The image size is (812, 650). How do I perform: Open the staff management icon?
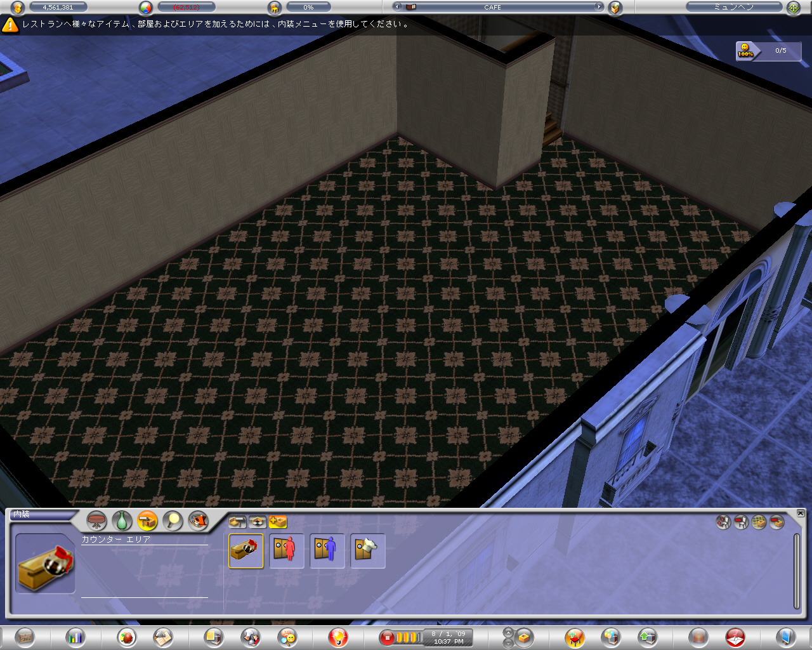251,637
